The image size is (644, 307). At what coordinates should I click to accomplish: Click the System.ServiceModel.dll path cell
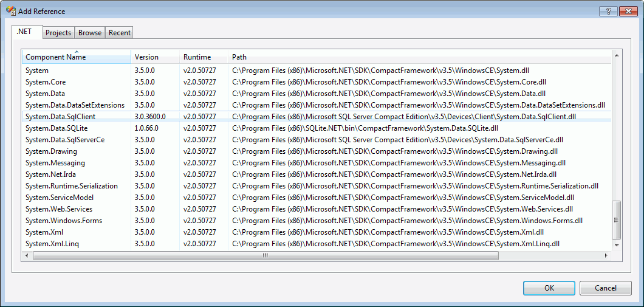point(403,197)
